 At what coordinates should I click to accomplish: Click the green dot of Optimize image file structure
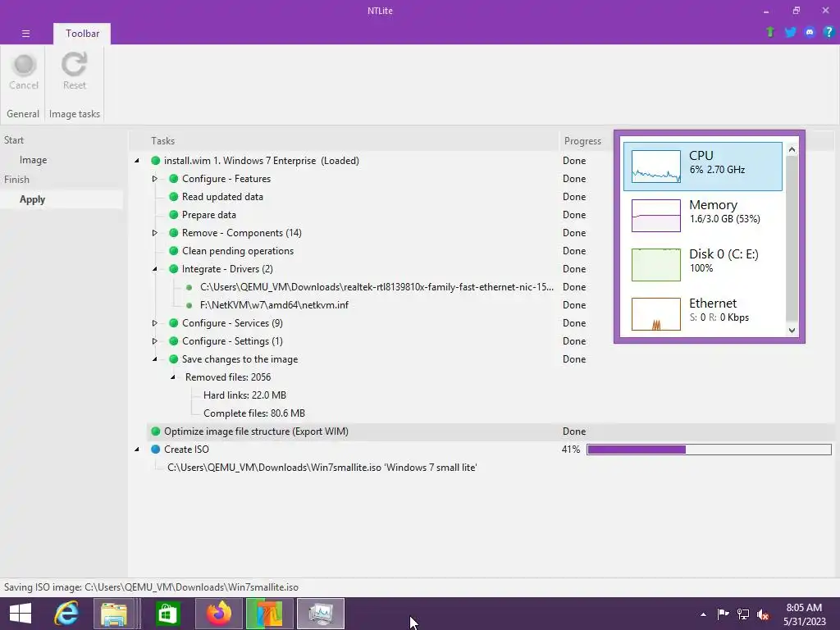point(155,431)
